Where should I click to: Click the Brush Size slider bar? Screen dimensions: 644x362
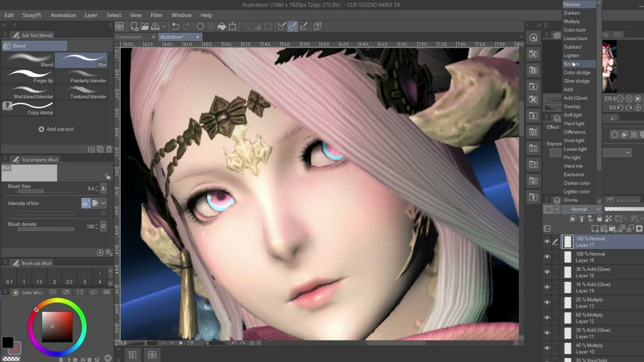(x=46, y=192)
